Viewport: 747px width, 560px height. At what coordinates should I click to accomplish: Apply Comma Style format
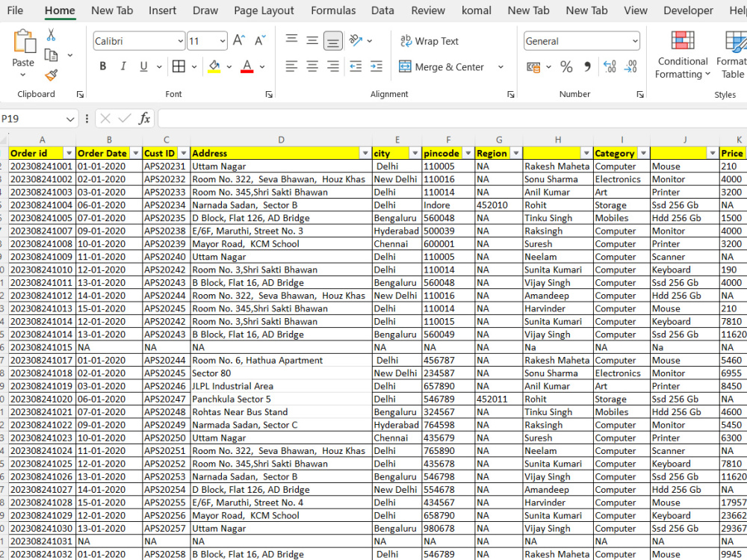tap(587, 66)
